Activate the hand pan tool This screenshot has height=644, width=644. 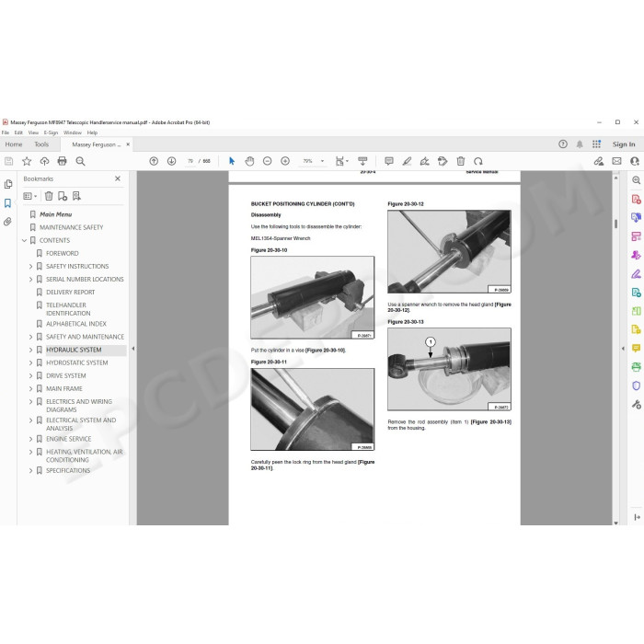click(249, 161)
